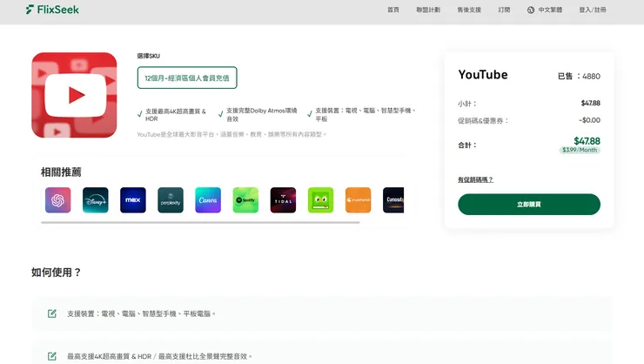Go to 首頁 in the navigation bar
644x364 pixels.
(x=393, y=10)
